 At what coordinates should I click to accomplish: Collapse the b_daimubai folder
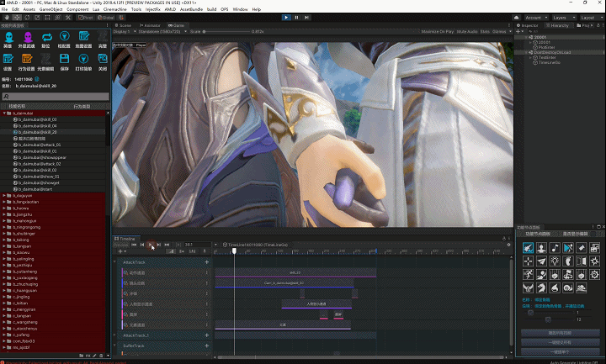[x=4, y=113]
